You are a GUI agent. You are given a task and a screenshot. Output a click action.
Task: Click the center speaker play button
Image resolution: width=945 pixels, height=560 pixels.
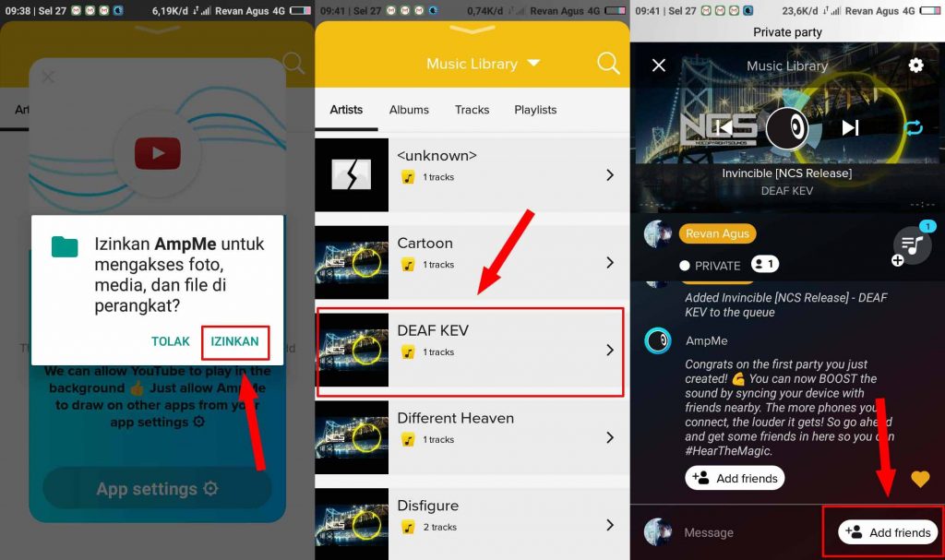[787, 128]
